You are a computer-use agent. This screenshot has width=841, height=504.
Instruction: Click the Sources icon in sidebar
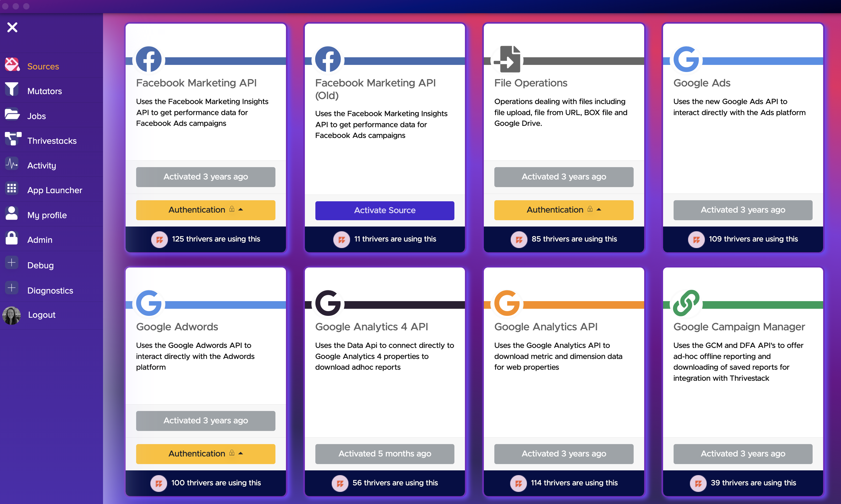(x=12, y=65)
